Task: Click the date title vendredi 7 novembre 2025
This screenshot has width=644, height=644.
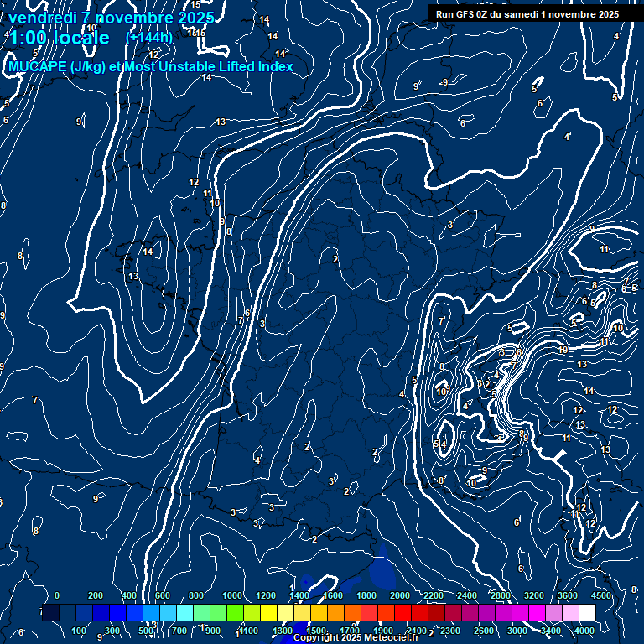Action: click(x=111, y=18)
